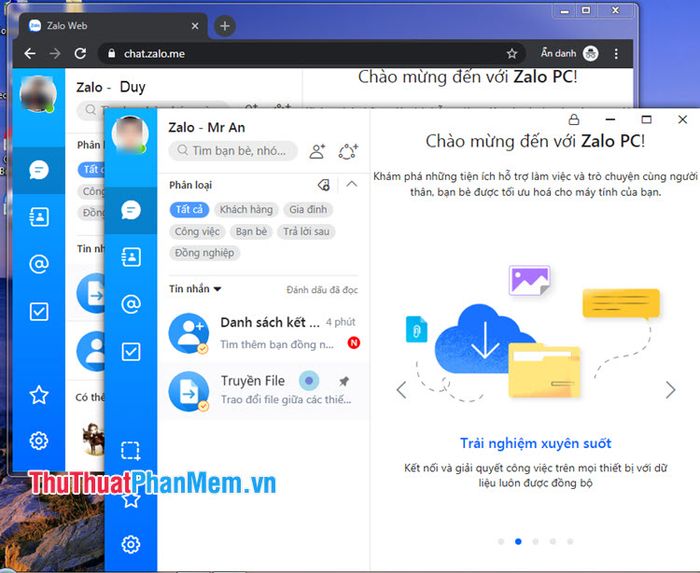Select first carousel dot indicator

501,541
